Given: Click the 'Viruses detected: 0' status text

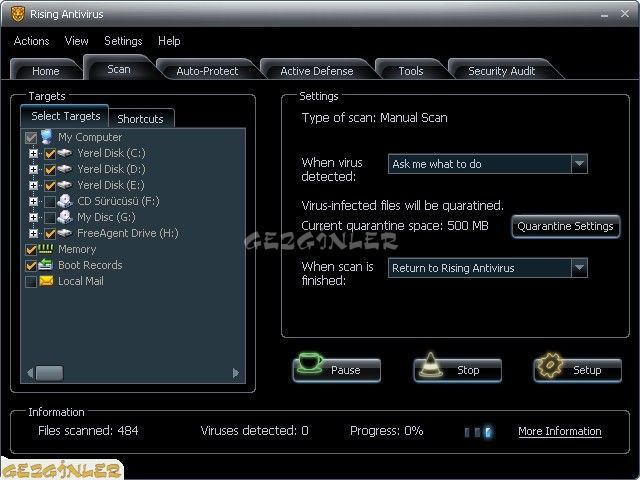Looking at the screenshot, I should (254, 431).
